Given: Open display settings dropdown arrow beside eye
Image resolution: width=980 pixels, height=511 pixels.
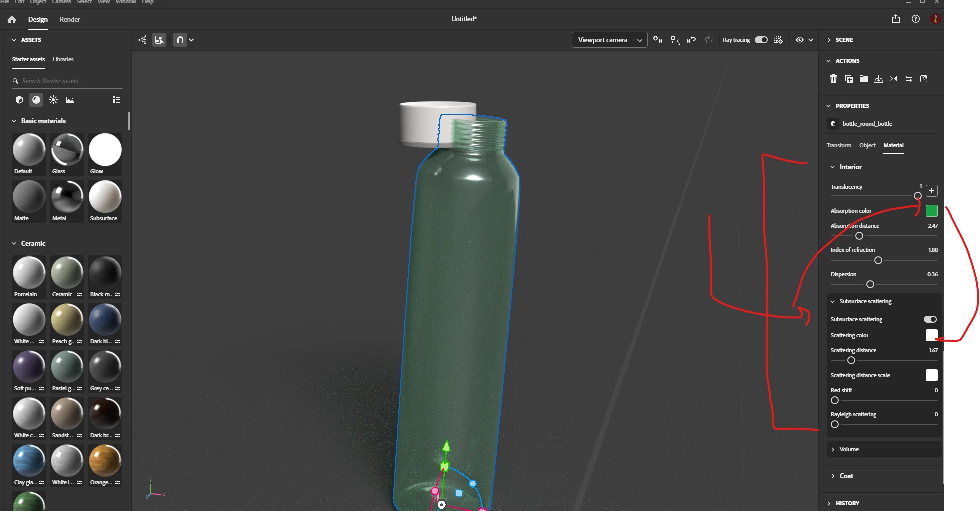Looking at the screenshot, I should tap(811, 40).
